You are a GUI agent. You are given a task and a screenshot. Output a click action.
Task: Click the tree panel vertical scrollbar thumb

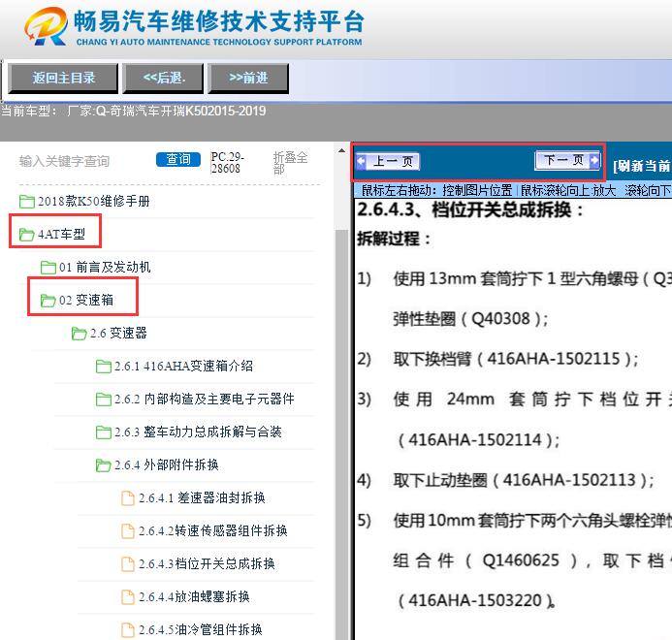341,432
